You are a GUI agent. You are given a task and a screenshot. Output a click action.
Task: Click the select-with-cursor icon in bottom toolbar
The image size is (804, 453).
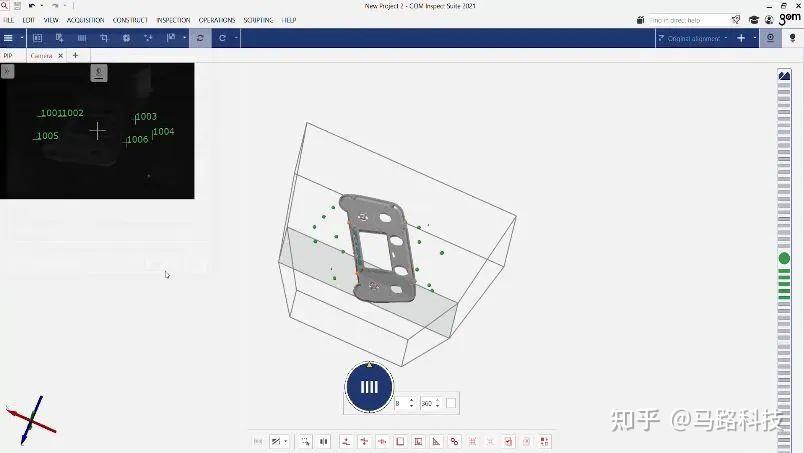click(x=306, y=441)
